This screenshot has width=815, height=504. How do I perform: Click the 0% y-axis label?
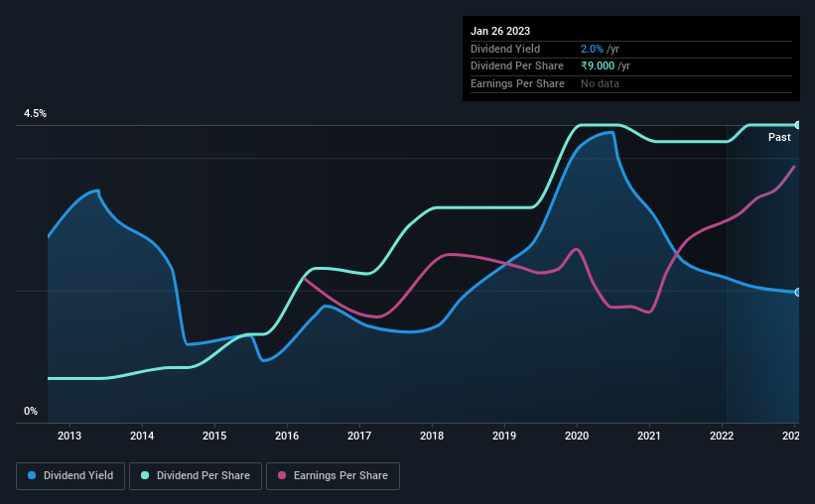tap(31, 411)
